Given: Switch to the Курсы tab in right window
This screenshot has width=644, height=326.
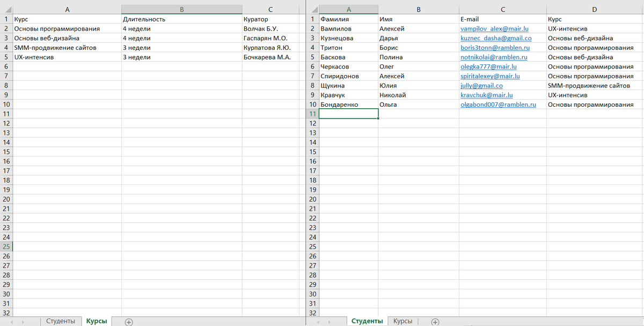Looking at the screenshot, I should click(x=402, y=321).
